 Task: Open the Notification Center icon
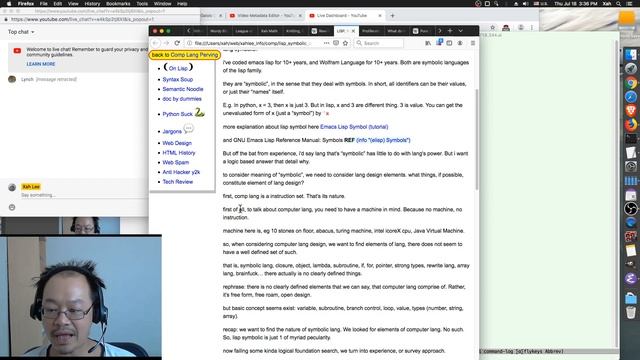pos(631,4)
